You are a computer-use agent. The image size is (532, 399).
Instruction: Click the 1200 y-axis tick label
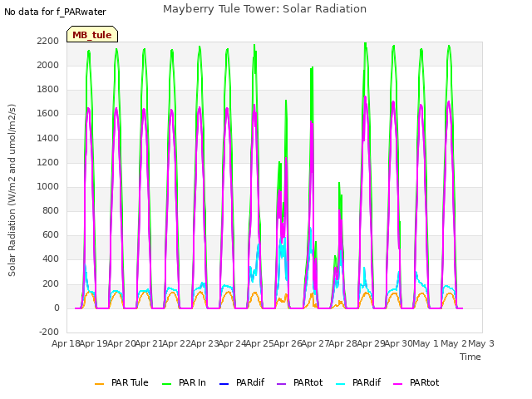pyautogui.click(x=48, y=163)
